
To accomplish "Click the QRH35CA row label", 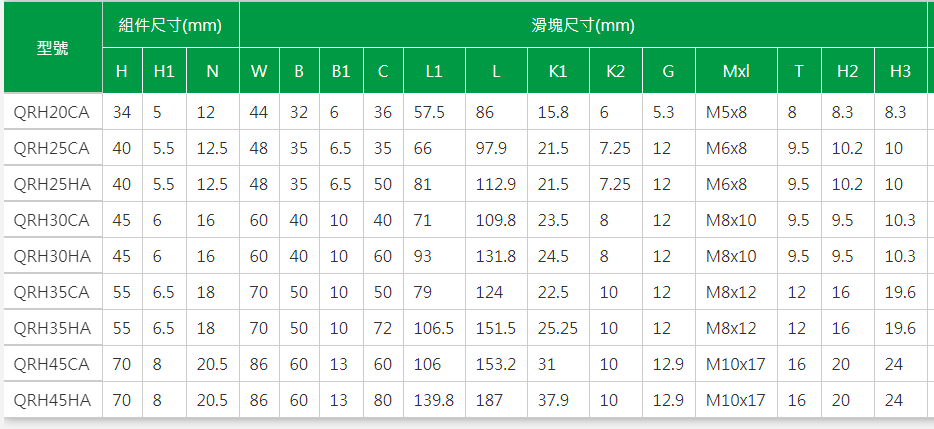I will click(52, 292).
